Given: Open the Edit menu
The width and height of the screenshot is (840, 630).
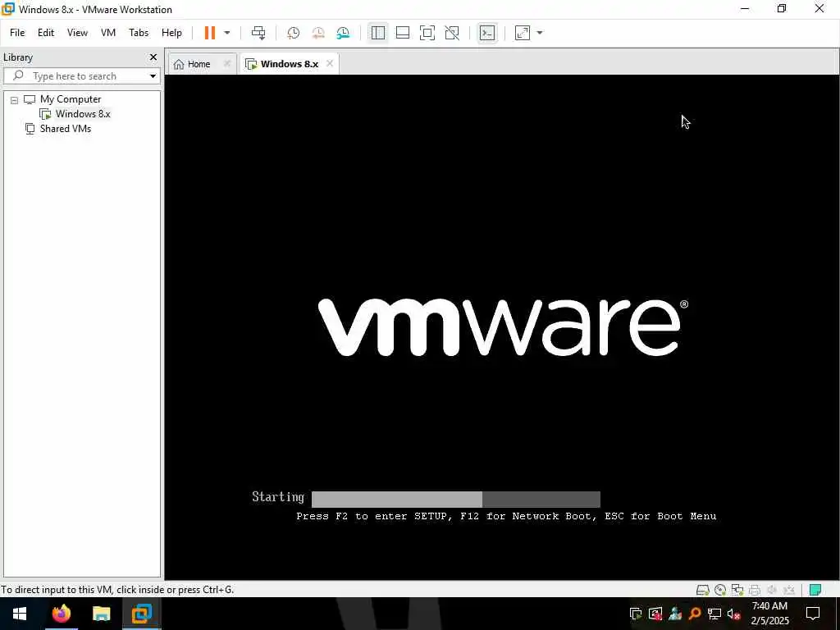Looking at the screenshot, I should tap(46, 33).
